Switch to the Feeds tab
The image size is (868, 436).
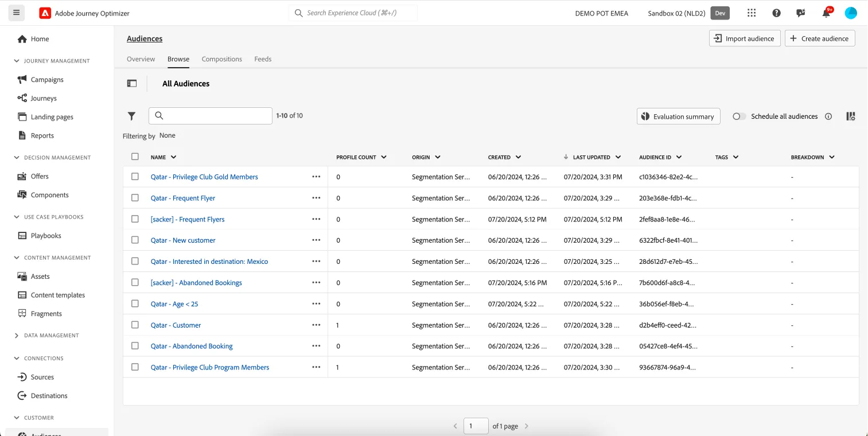pos(263,59)
